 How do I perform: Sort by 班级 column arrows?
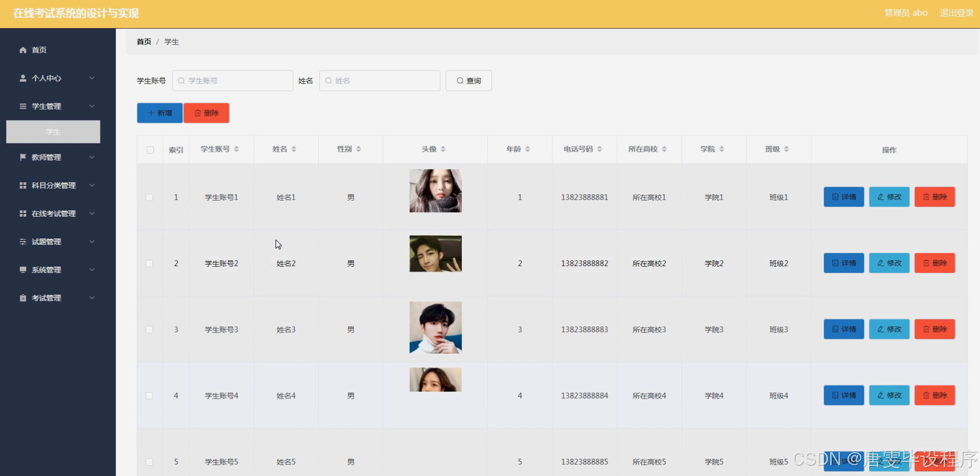tap(786, 149)
